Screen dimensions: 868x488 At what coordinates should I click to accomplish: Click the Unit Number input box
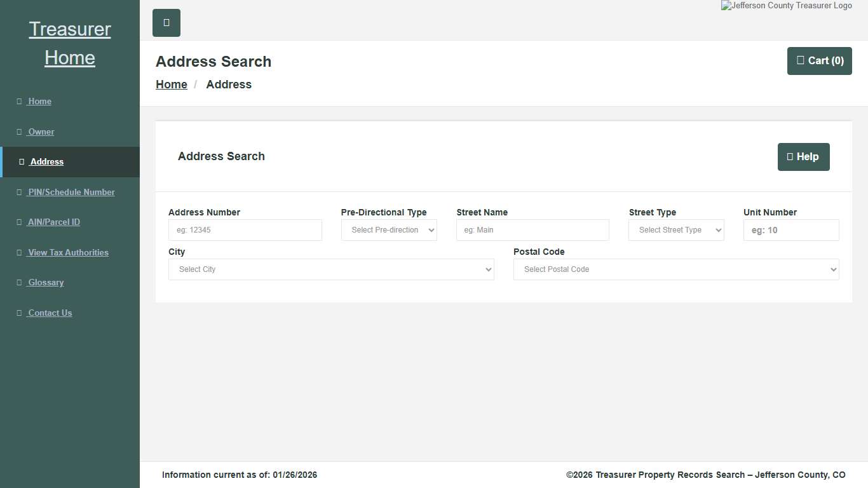point(790,230)
